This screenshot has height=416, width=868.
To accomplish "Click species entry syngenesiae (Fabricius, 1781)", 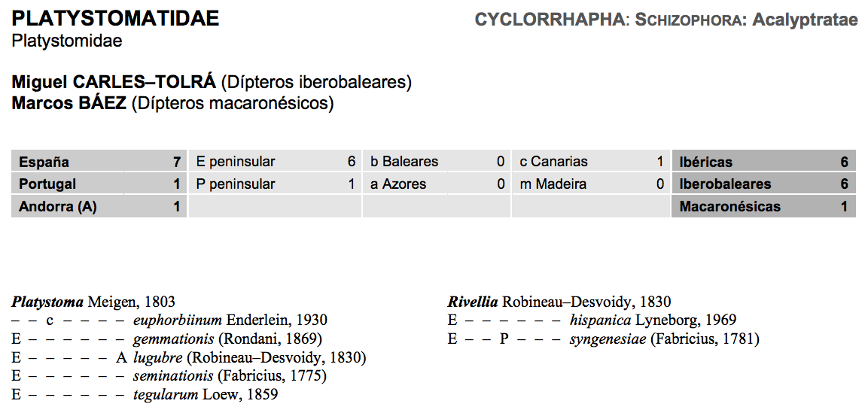I will (664, 339).
